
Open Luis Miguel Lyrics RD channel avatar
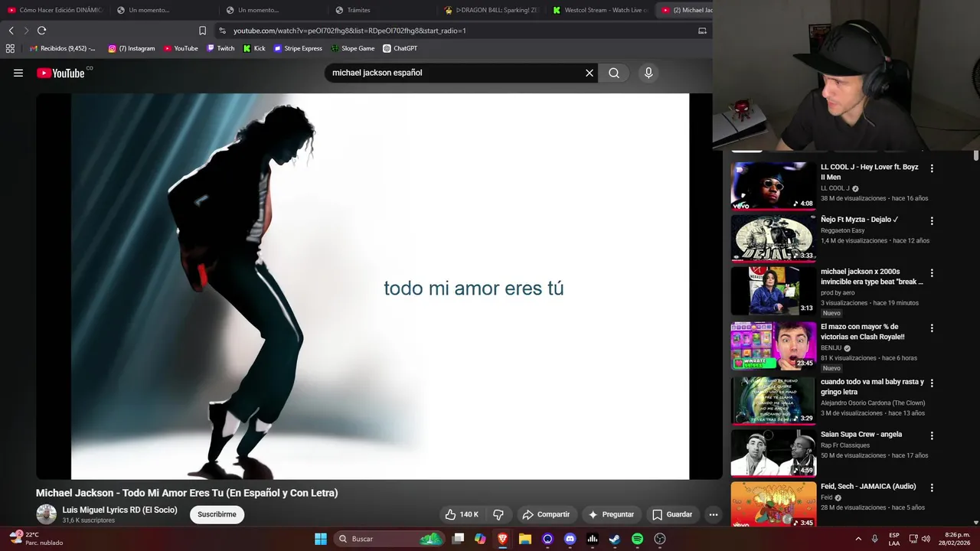pos(47,514)
